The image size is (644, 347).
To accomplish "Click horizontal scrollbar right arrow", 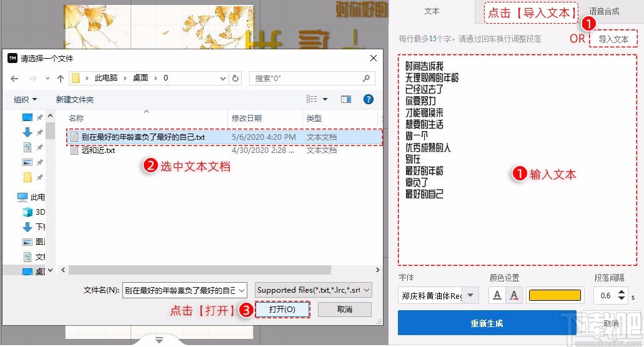I will pos(377,270).
